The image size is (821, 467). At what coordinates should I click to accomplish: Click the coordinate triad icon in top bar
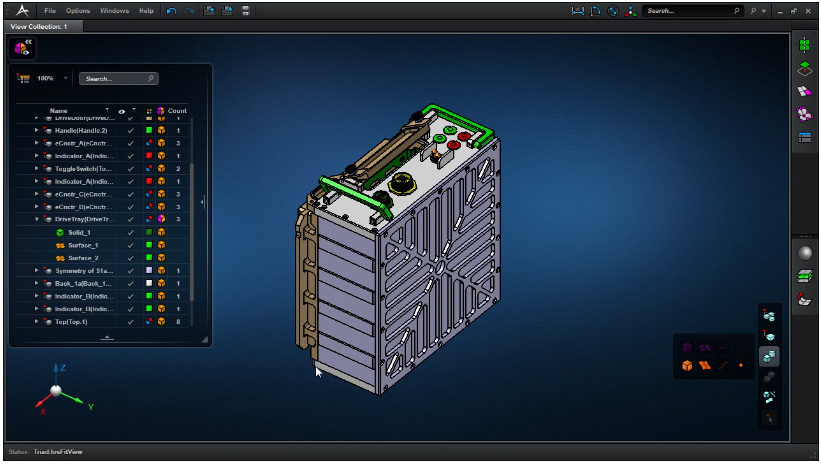[630, 11]
